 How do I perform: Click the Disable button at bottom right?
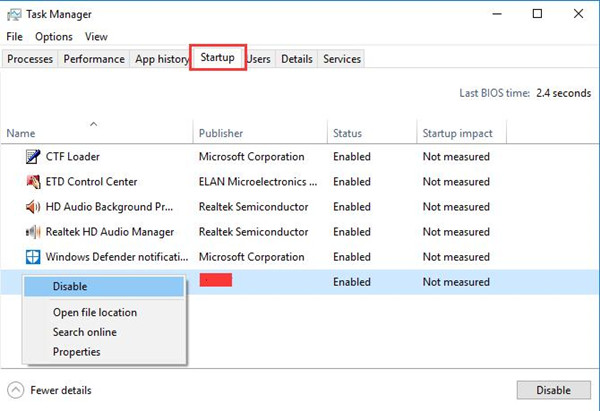pyautogui.click(x=554, y=390)
